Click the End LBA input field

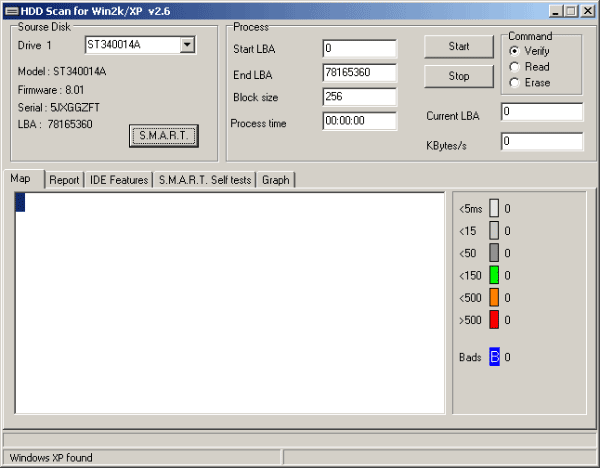pos(359,73)
